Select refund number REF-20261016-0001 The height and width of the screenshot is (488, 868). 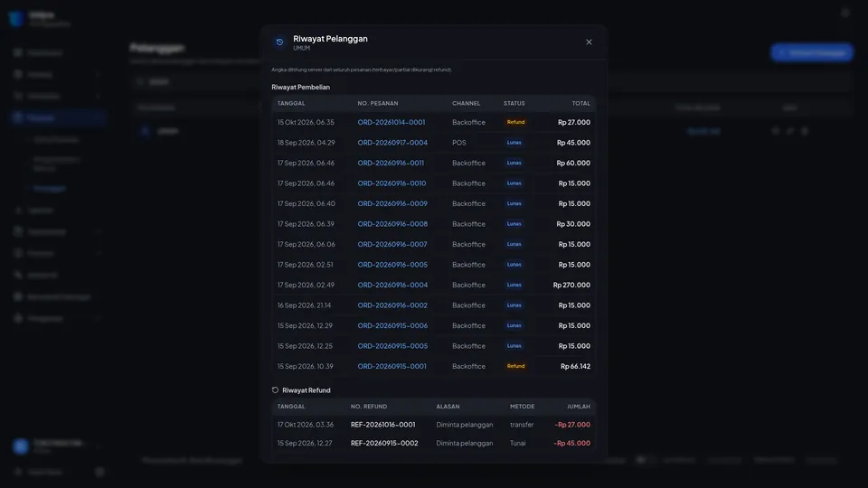(383, 425)
